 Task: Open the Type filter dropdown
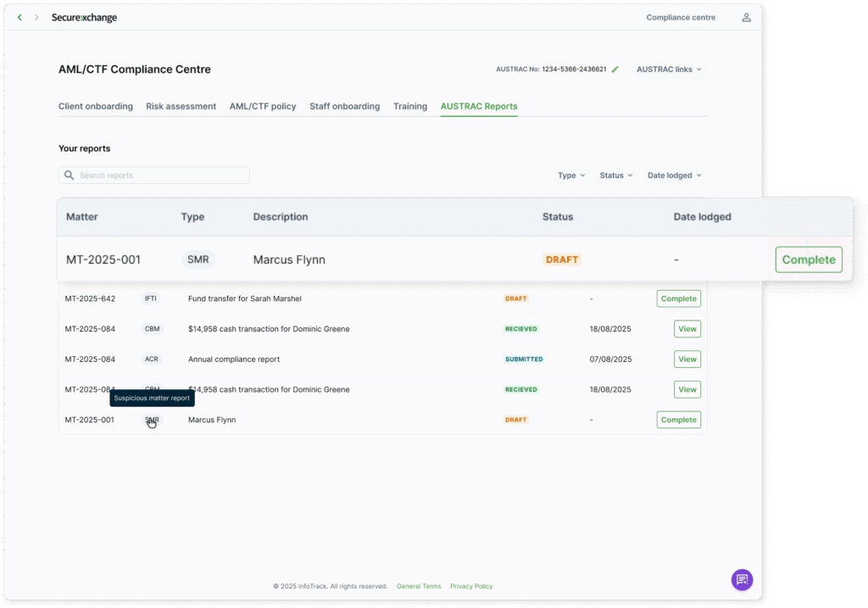click(x=570, y=176)
